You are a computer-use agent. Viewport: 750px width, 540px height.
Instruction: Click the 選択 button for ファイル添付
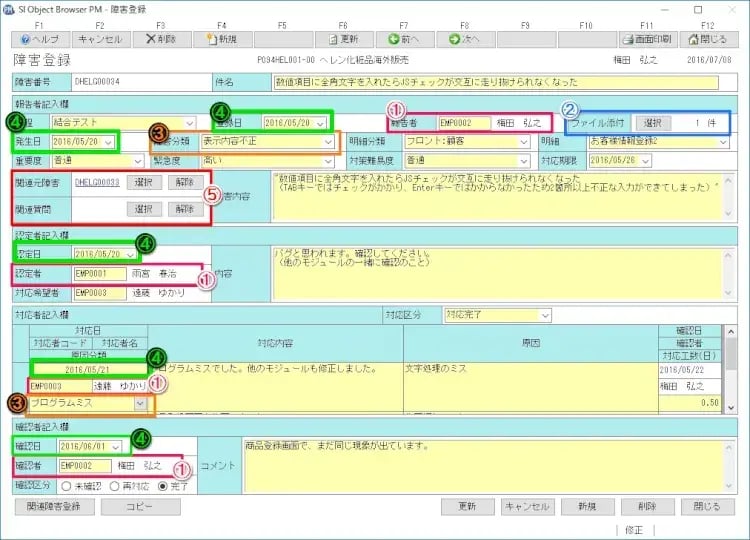[x=652, y=123]
